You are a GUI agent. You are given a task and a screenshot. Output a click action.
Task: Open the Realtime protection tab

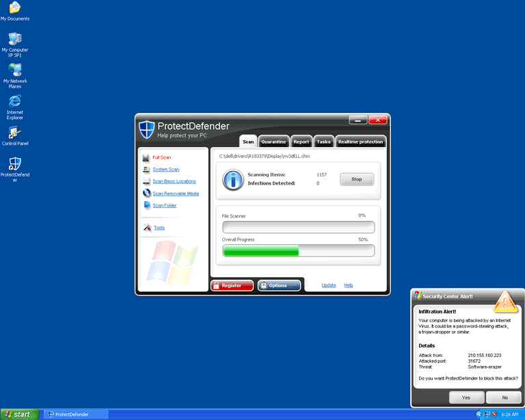coord(360,142)
